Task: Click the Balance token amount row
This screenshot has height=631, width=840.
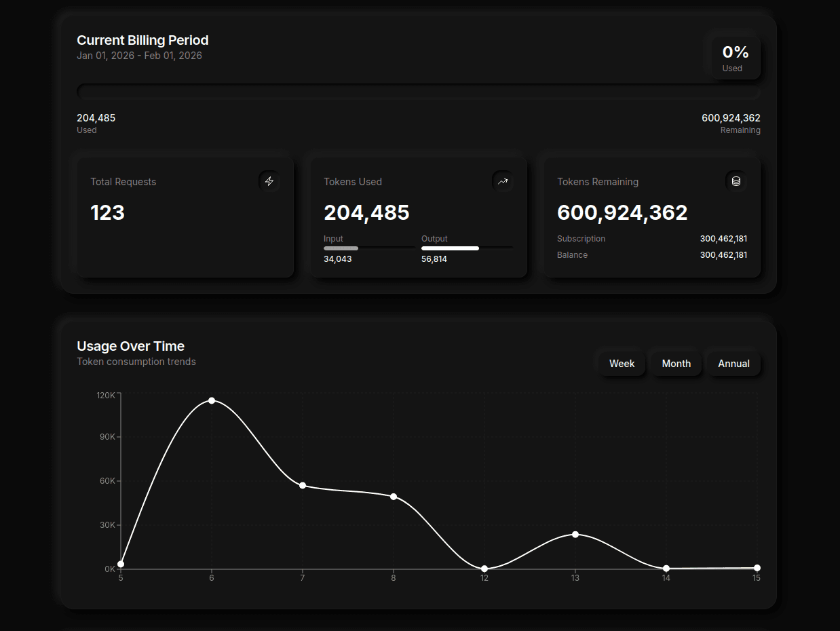Action: [651, 255]
